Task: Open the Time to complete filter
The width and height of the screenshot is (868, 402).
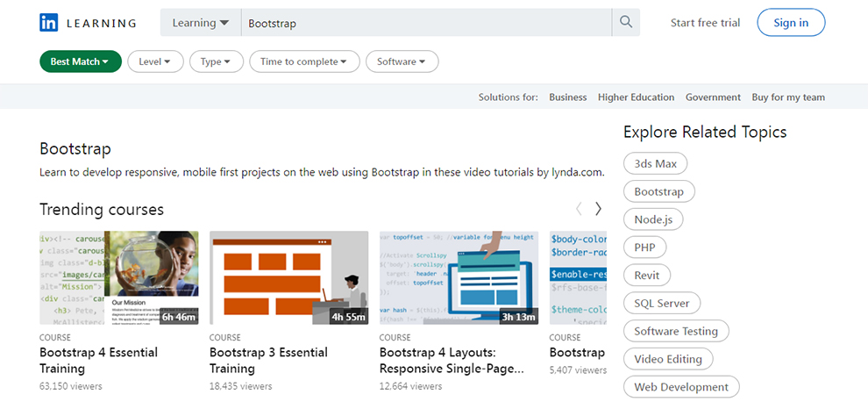Action: coord(304,61)
